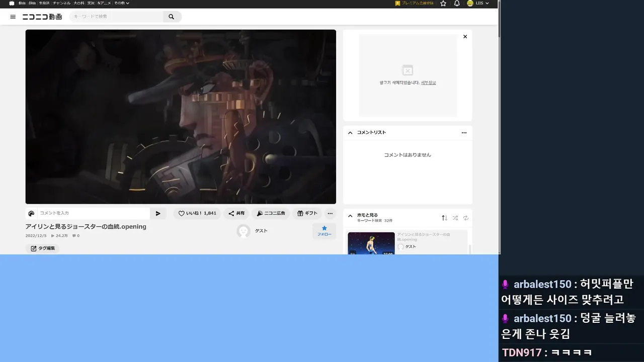Like the video with いいね! button
This screenshot has width=644, height=362.
coord(197,213)
